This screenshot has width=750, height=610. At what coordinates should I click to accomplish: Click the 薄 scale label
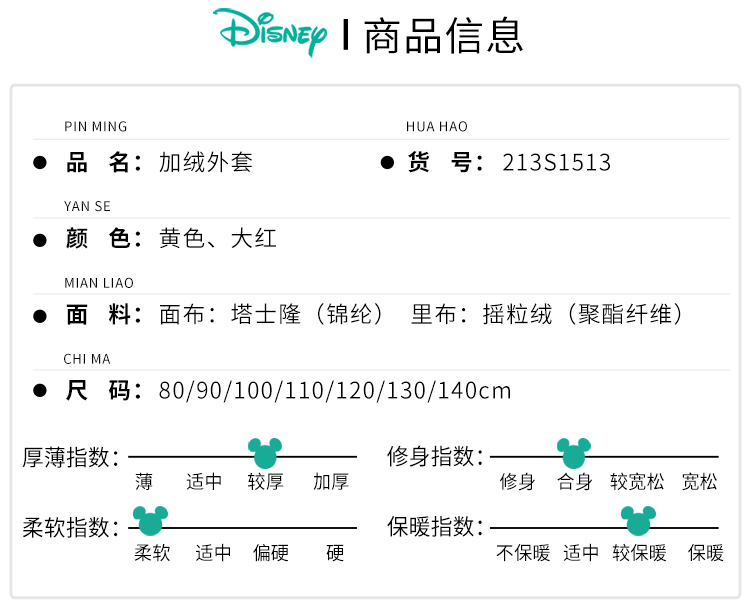pyautogui.click(x=143, y=482)
